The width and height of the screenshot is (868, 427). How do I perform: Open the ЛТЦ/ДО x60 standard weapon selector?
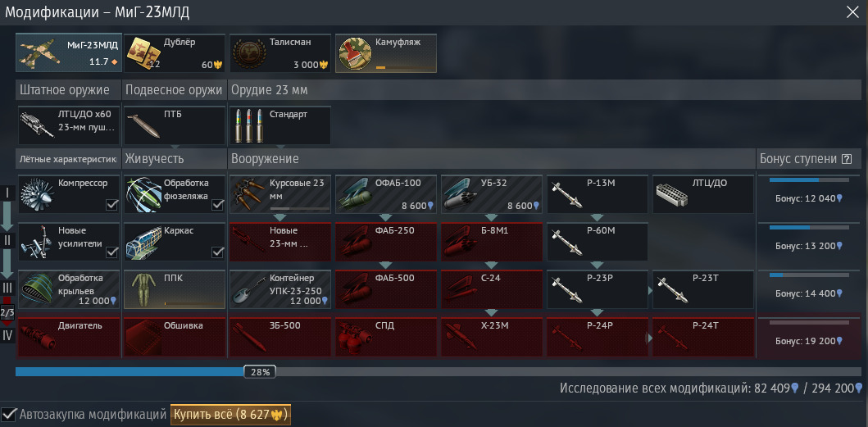[69, 125]
